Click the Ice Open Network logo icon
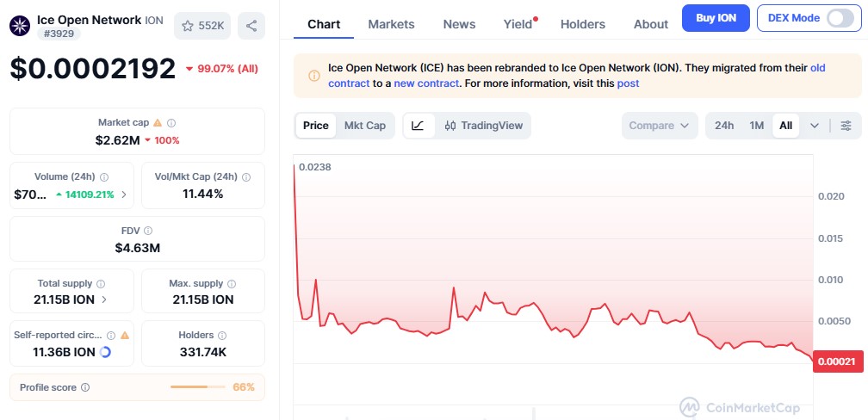Screen dimensions: 868x420 coord(20,26)
